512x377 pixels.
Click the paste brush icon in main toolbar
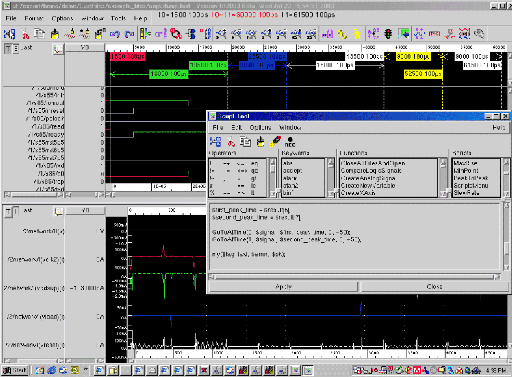coord(54,34)
